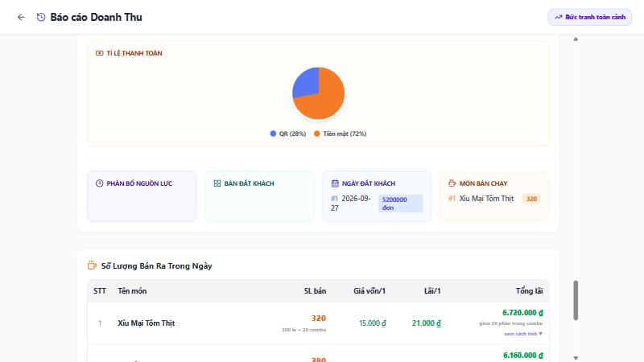The height and width of the screenshot is (362, 644).
Task: Select the blue QR slice of the pie chart
Action: (x=308, y=82)
